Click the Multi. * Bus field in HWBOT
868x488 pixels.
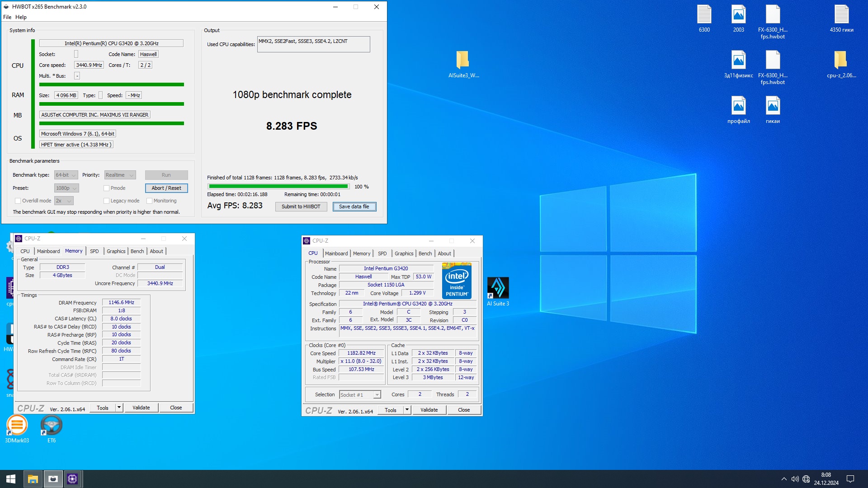point(77,76)
